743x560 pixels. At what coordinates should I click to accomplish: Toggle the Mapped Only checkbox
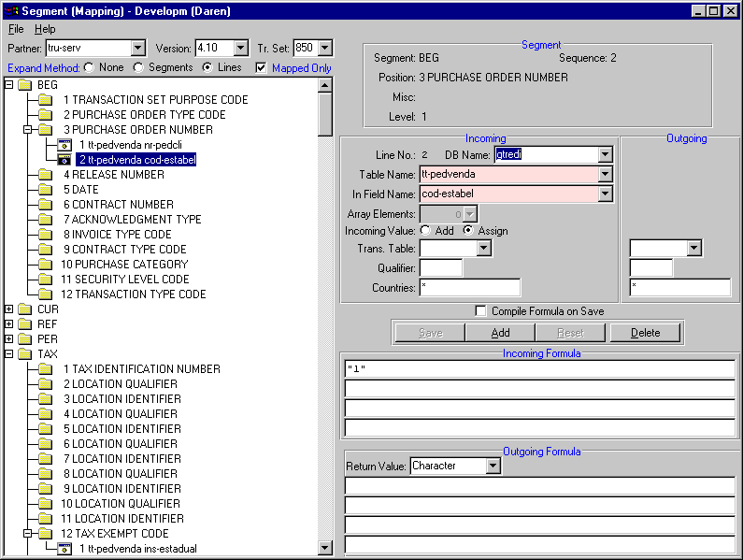coord(261,67)
